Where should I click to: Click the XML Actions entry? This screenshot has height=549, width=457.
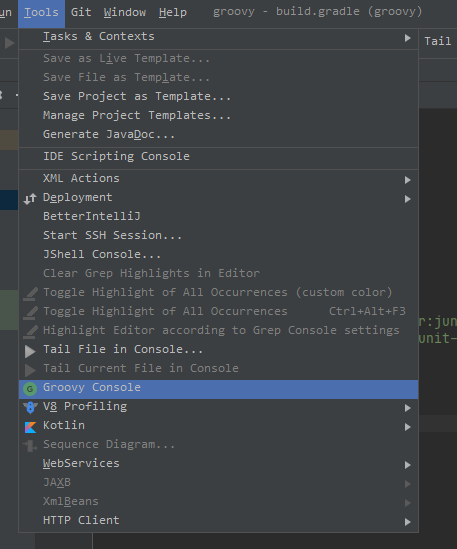pos(219,179)
